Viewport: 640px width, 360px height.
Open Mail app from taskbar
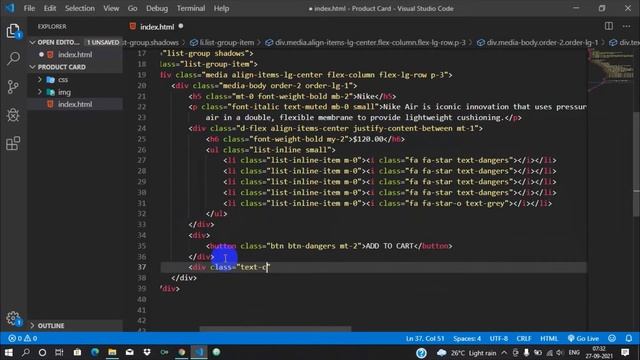pyautogui.click(x=129, y=352)
